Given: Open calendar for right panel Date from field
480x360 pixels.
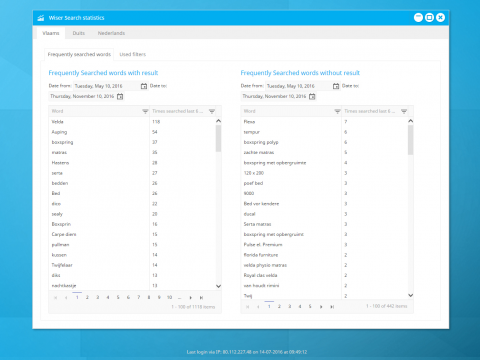Looking at the screenshot, I should click(336, 86).
